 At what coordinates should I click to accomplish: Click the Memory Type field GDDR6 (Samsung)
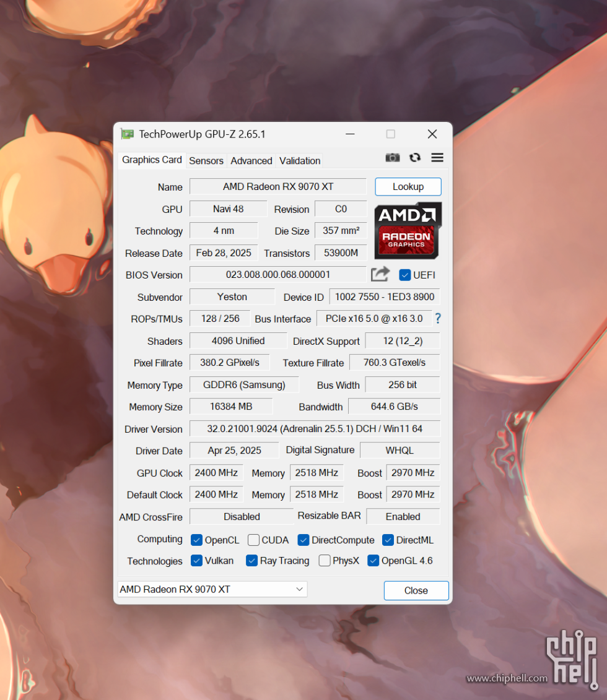point(244,385)
